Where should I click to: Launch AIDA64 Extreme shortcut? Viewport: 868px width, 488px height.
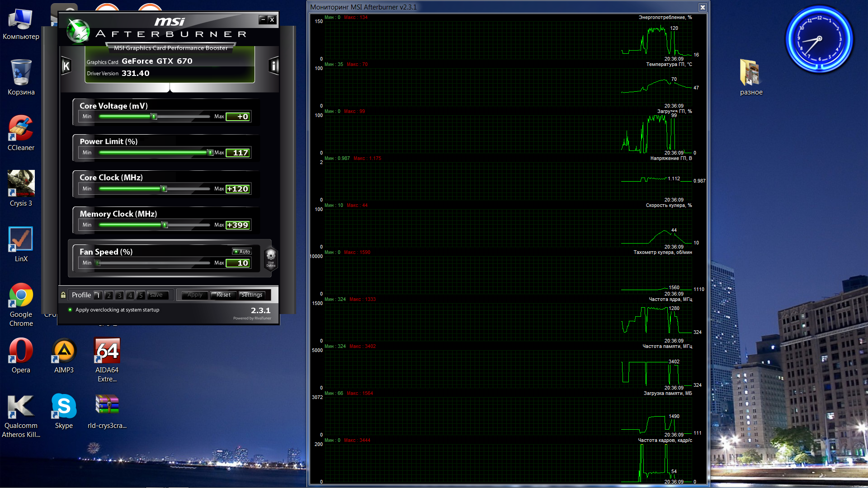coord(107,351)
